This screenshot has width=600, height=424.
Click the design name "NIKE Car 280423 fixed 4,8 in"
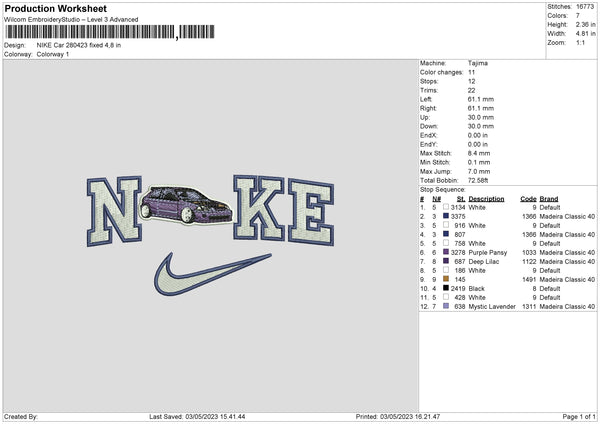(79, 45)
